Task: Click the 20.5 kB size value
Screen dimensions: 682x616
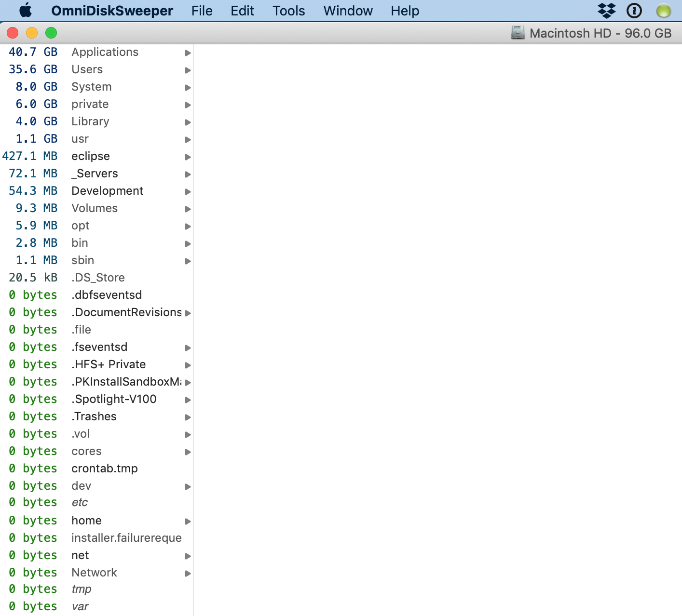Action: click(x=33, y=278)
